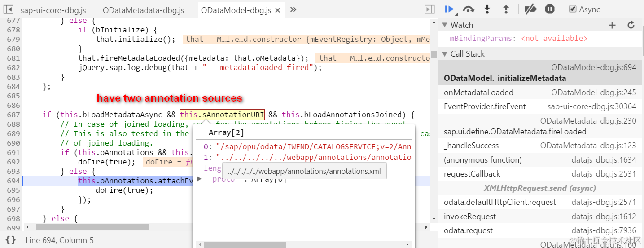Click that.initialize() on line 679
Screen dimensions: 644x248
(x=136, y=39)
